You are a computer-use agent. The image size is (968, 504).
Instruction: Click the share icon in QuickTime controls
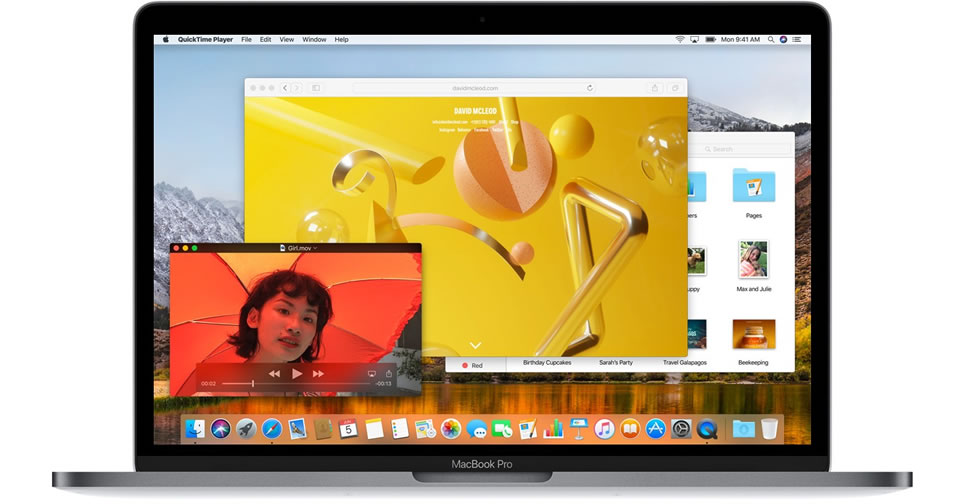click(389, 374)
